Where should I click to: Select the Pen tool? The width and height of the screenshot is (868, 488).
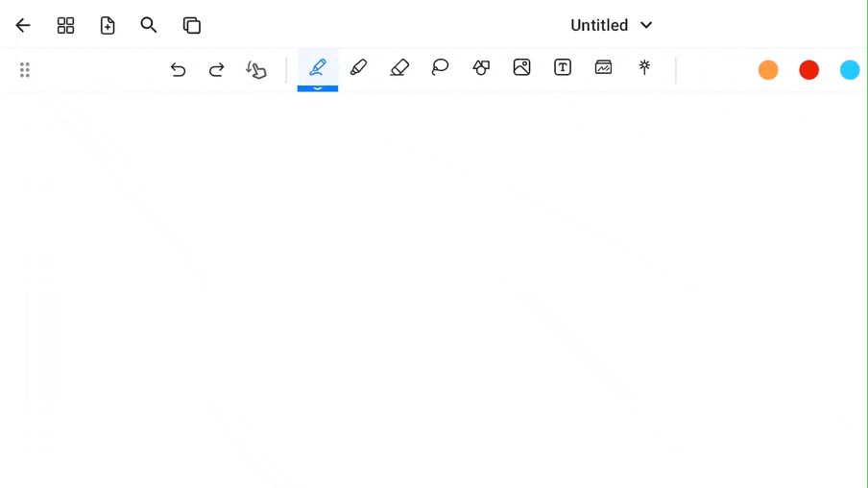pos(318,67)
